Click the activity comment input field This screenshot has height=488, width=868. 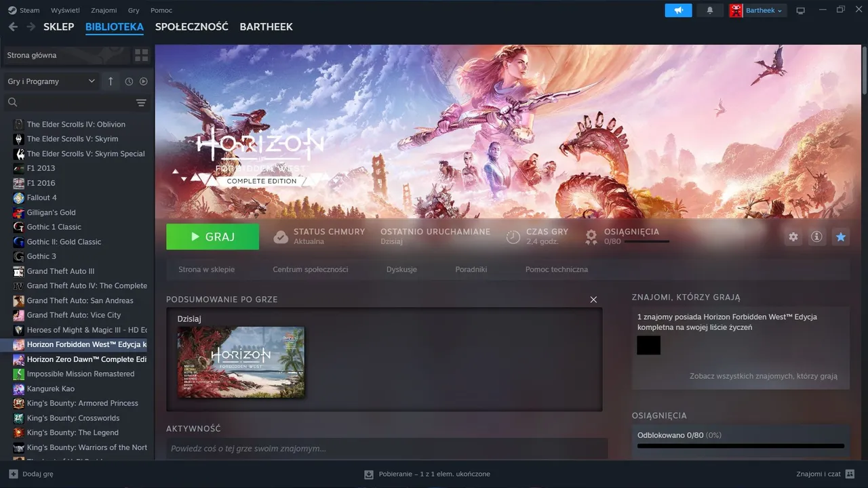tap(387, 449)
